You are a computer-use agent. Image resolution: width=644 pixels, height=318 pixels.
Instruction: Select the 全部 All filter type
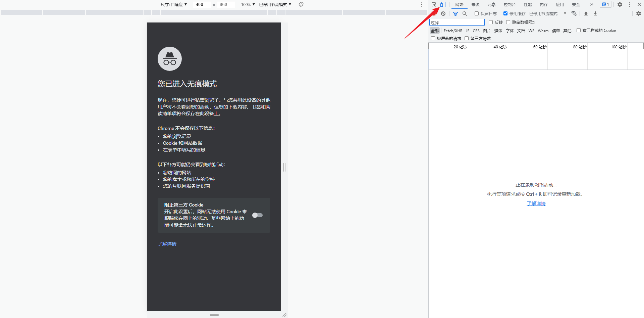pos(435,31)
